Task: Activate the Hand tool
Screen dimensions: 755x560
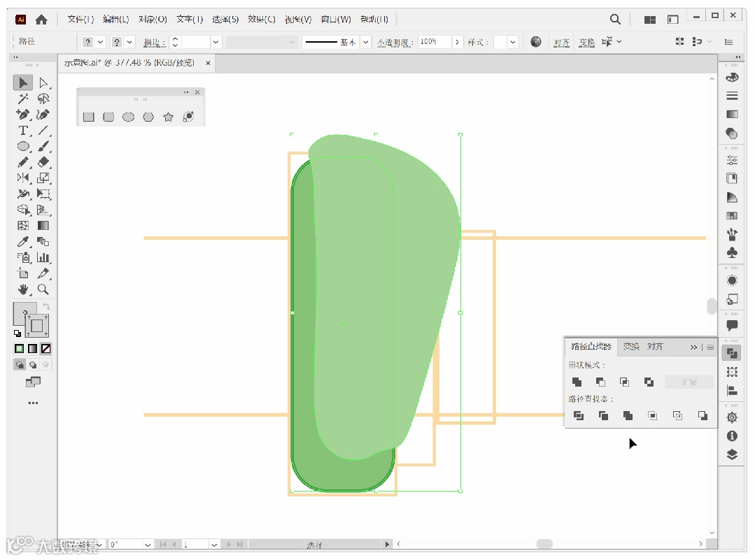Action: point(22,289)
